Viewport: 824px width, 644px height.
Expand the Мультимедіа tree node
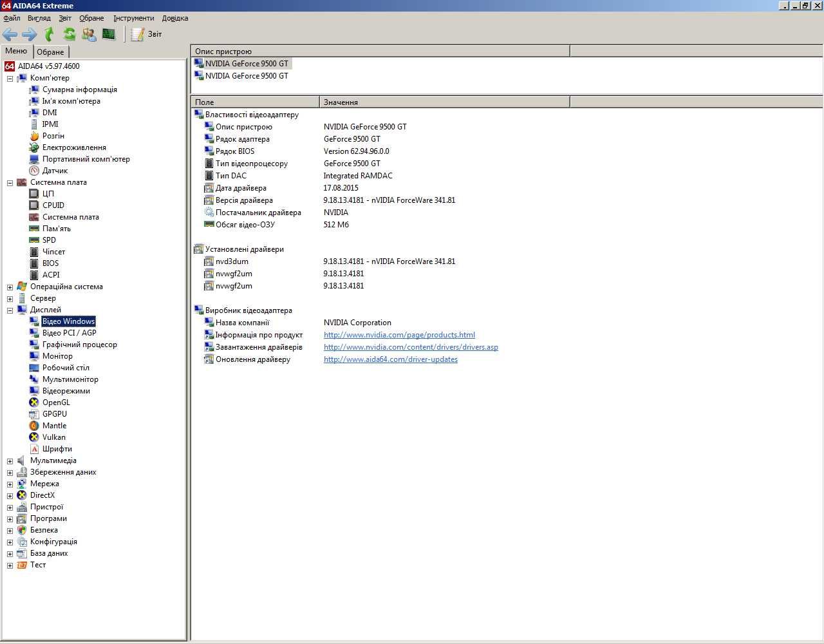click(x=10, y=461)
